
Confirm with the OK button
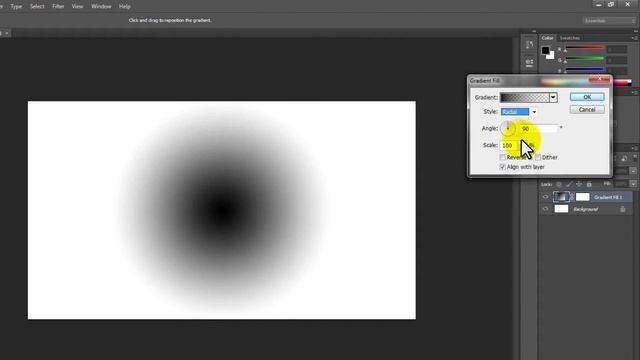tap(587, 97)
